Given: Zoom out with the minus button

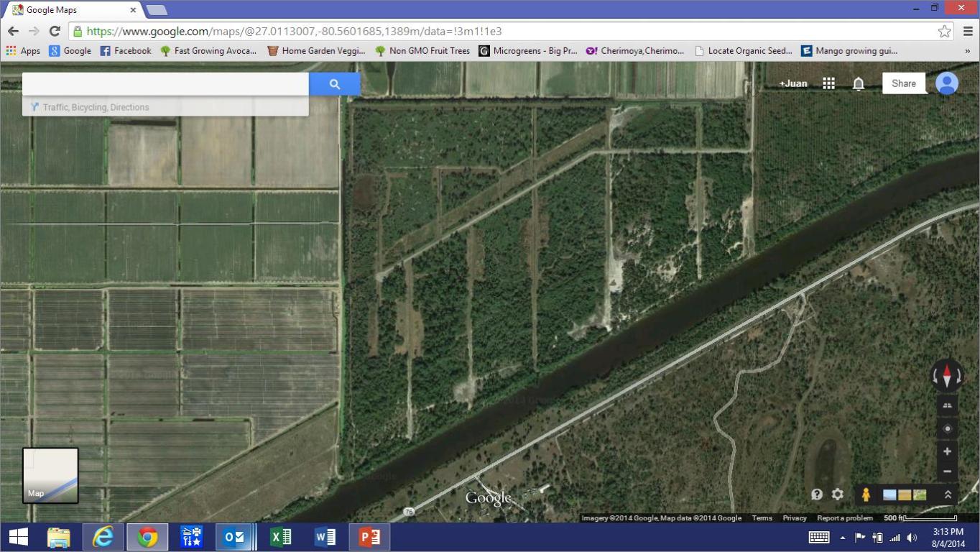Looking at the screenshot, I should [947, 471].
